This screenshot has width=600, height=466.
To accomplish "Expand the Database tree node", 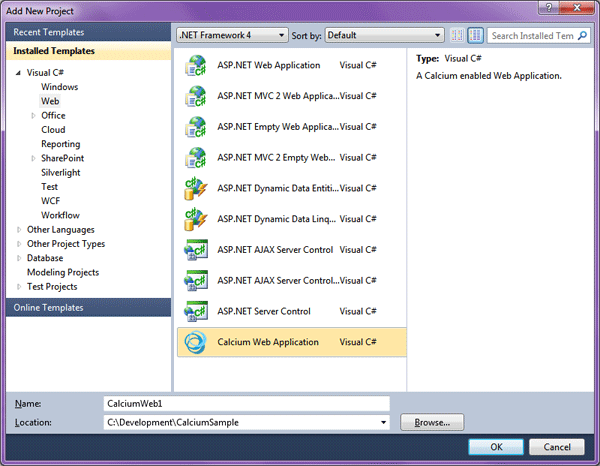I will [x=19, y=258].
